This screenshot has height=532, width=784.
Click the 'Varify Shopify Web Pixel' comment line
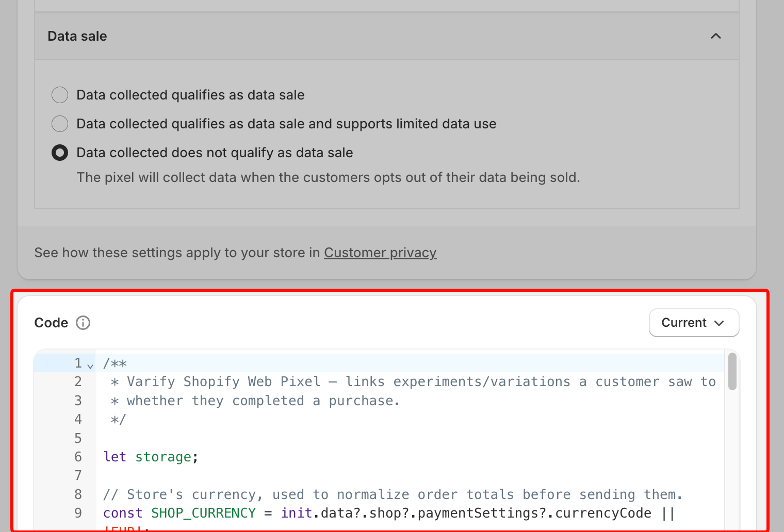click(x=413, y=381)
